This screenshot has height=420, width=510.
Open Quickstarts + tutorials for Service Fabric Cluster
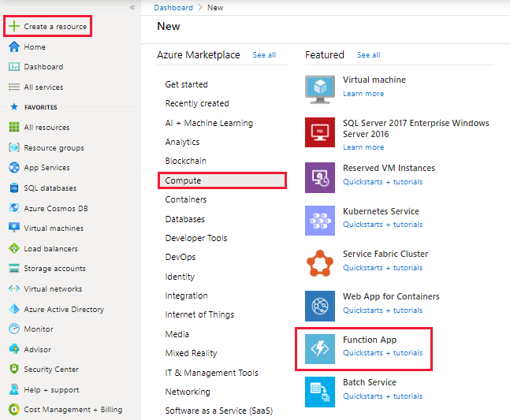[x=383, y=268]
